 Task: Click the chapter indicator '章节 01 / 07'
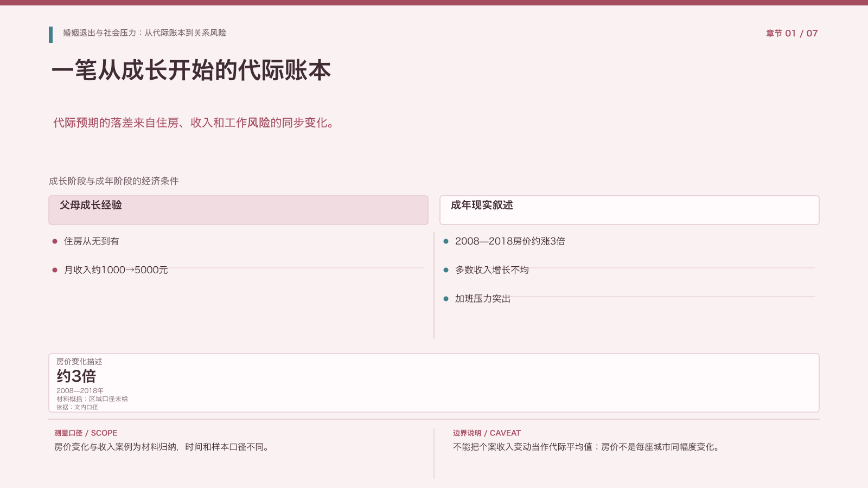click(792, 34)
